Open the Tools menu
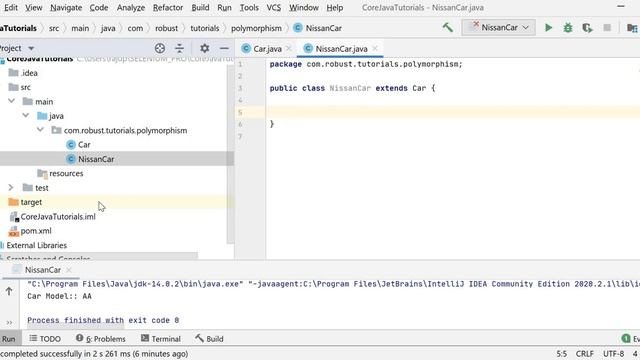This screenshot has height=360, width=640. tap(249, 8)
